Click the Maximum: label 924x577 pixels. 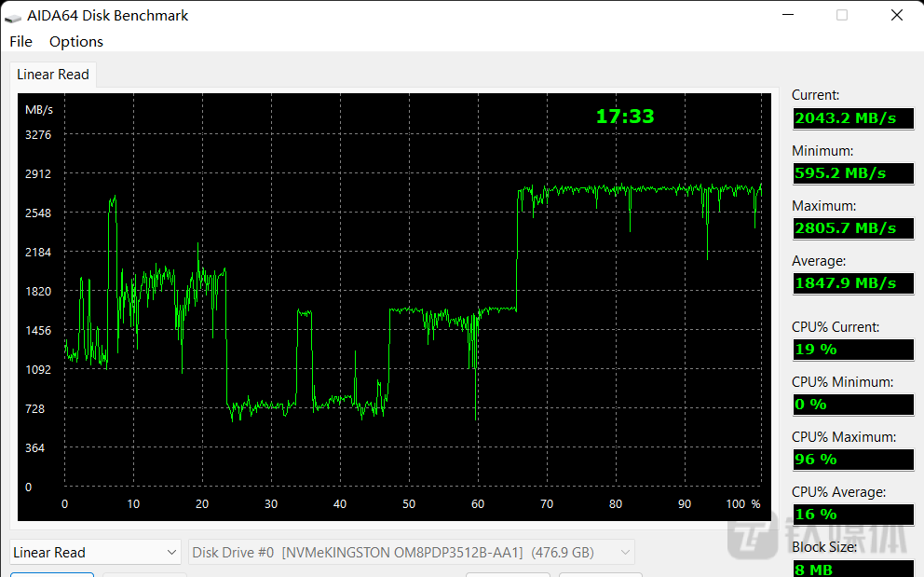click(823, 206)
